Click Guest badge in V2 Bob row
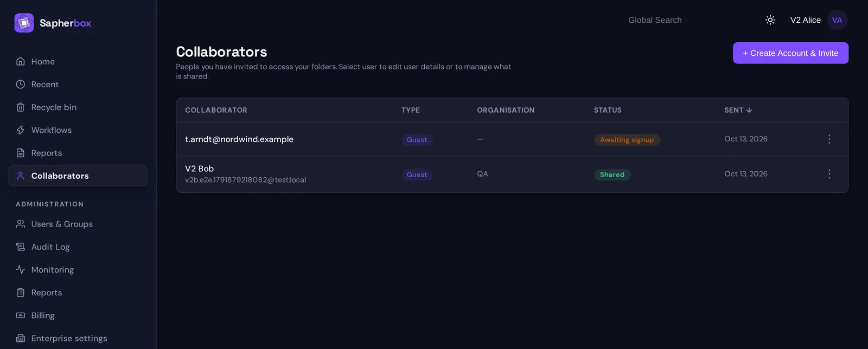This screenshot has width=868, height=349. point(417,174)
